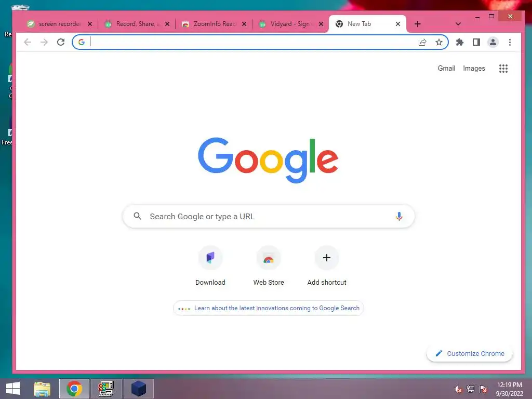Image resolution: width=532 pixels, height=399 pixels.
Task: Click the muted volume tray icon
Action: click(x=458, y=389)
